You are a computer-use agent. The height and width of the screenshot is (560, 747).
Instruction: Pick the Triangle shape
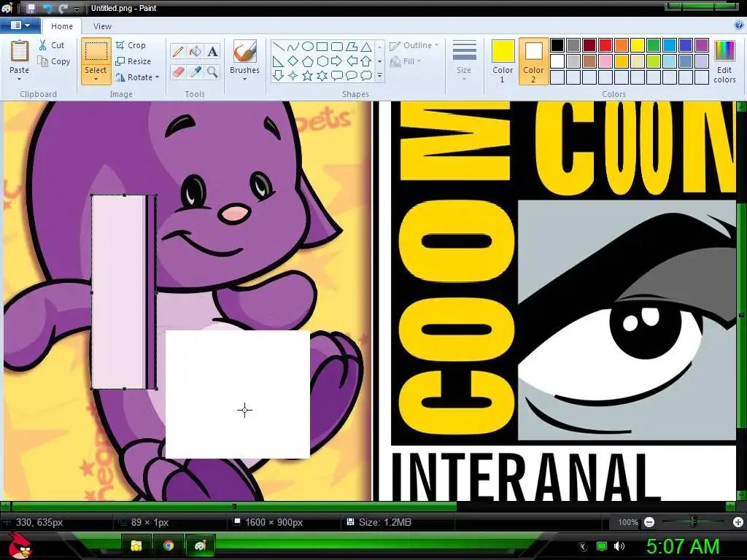(x=366, y=46)
